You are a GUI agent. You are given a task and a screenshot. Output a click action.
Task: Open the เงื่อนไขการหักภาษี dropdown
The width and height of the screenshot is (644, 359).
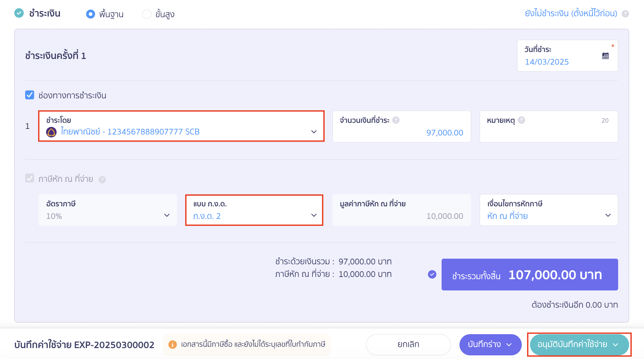coord(608,215)
